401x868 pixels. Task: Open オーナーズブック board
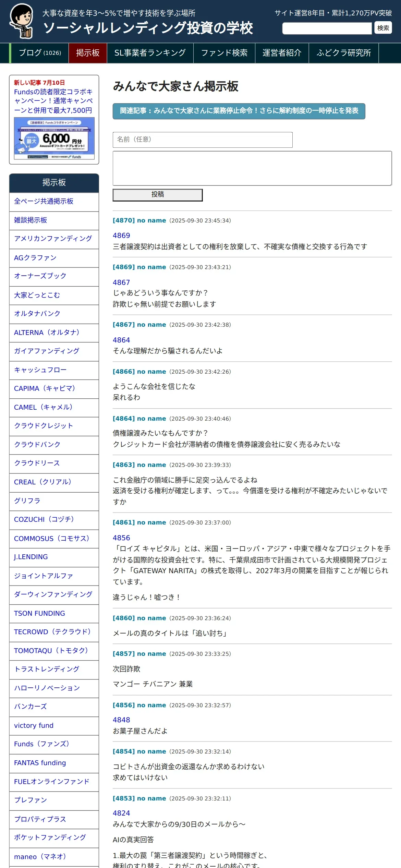pos(54,276)
